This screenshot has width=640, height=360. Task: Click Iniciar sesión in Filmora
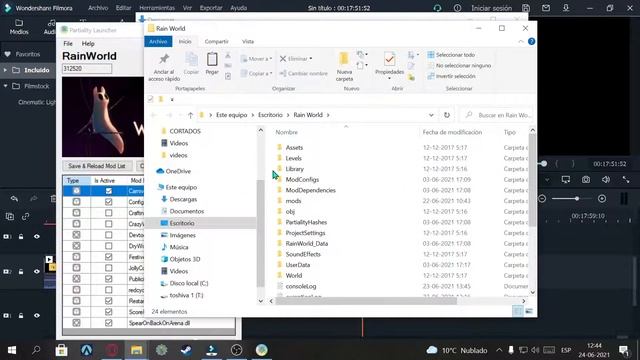coord(491,8)
